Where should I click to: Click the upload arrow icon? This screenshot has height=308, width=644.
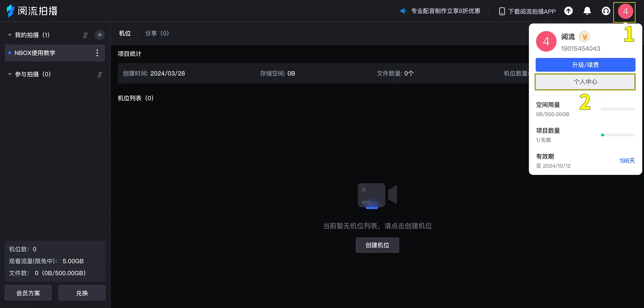tap(569, 11)
